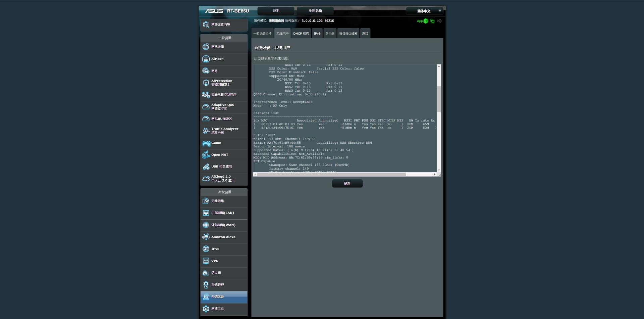Click the Stations List heading in log
The width and height of the screenshot is (644, 319).
266,113
